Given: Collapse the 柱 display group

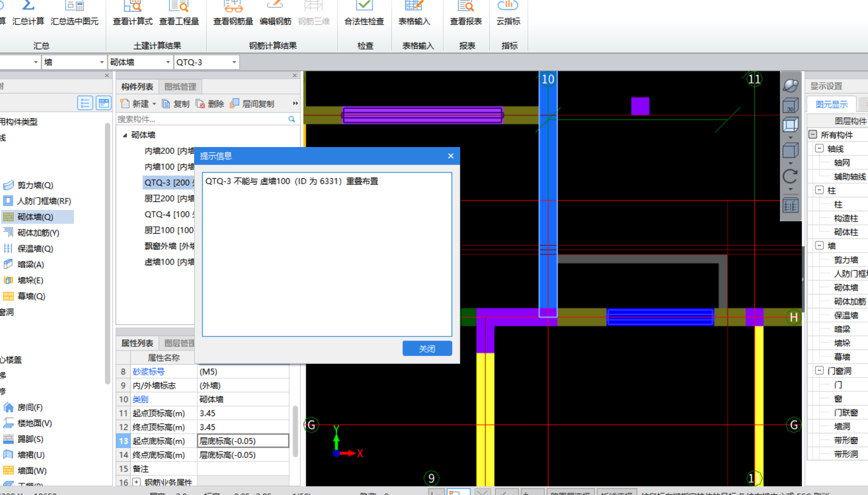Looking at the screenshot, I should click(819, 190).
